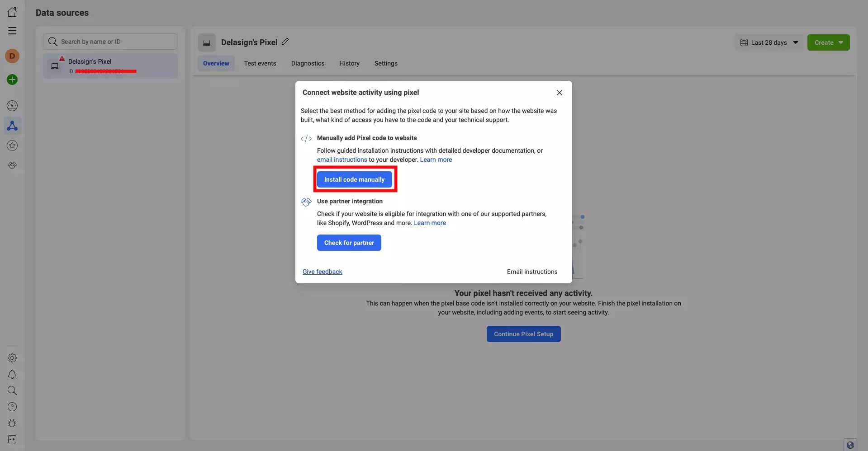Open notifications bell icon

click(12, 374)
